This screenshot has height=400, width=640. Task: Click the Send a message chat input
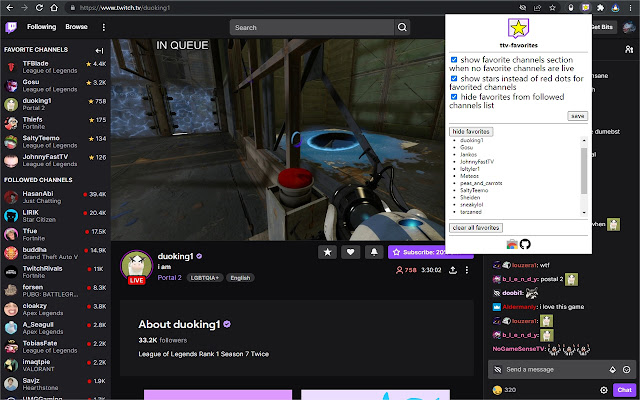point(550,369)
